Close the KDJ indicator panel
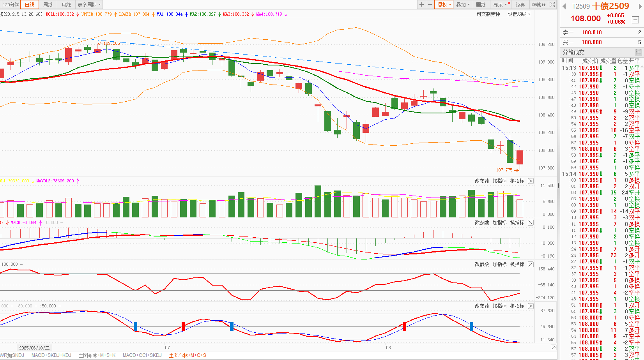This screenshot has height=360, width=644. pos(531,306)
